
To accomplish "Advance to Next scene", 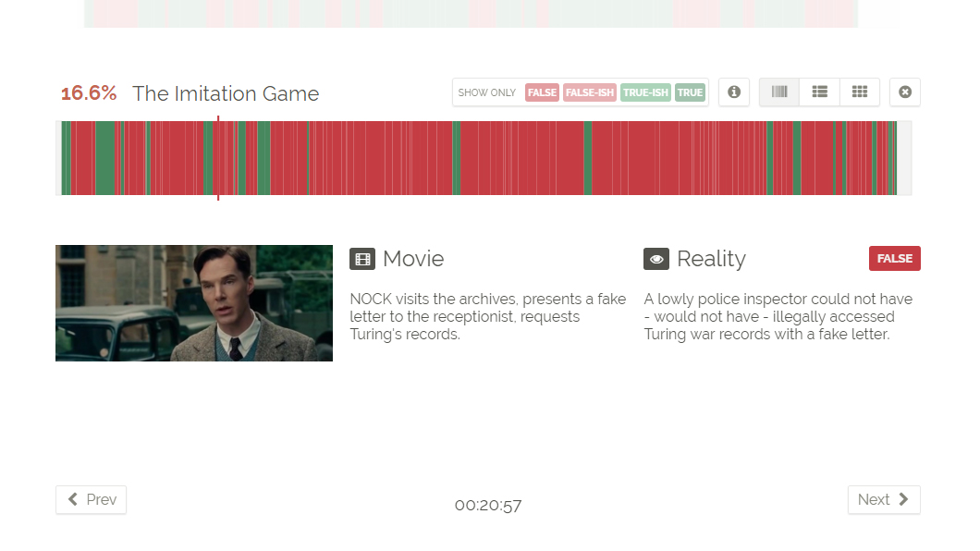I will (884, 500).
